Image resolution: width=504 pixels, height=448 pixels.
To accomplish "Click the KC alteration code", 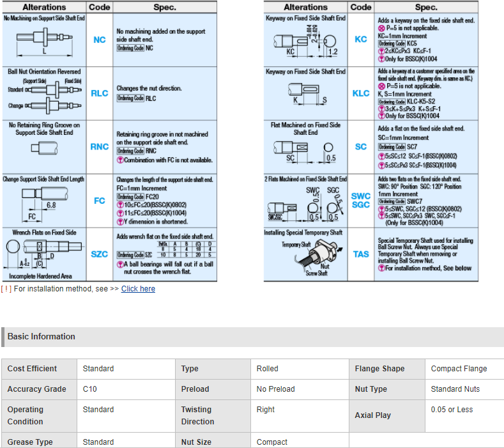I will tap(361, 39).
